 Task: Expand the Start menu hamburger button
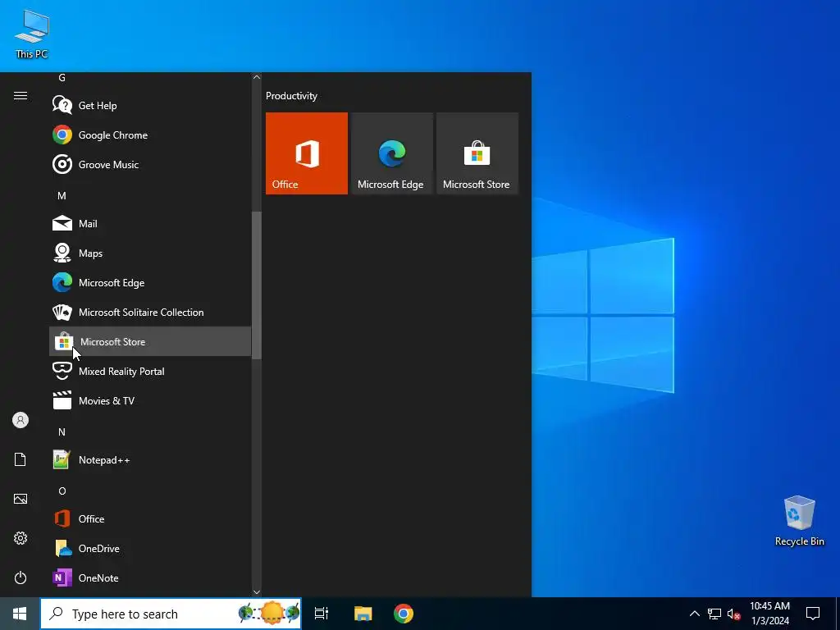tap(21, 95)
